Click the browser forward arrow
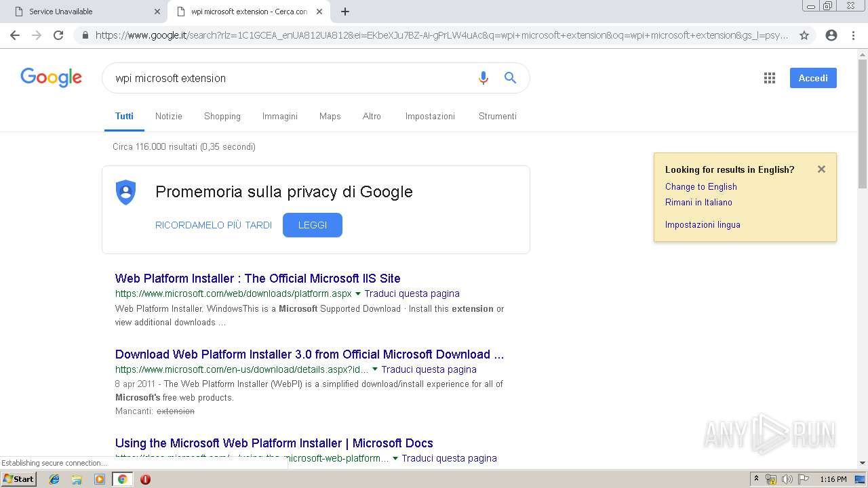Image resolution: width=868 pixels, height=488 pixels. [x=37, y=35]
